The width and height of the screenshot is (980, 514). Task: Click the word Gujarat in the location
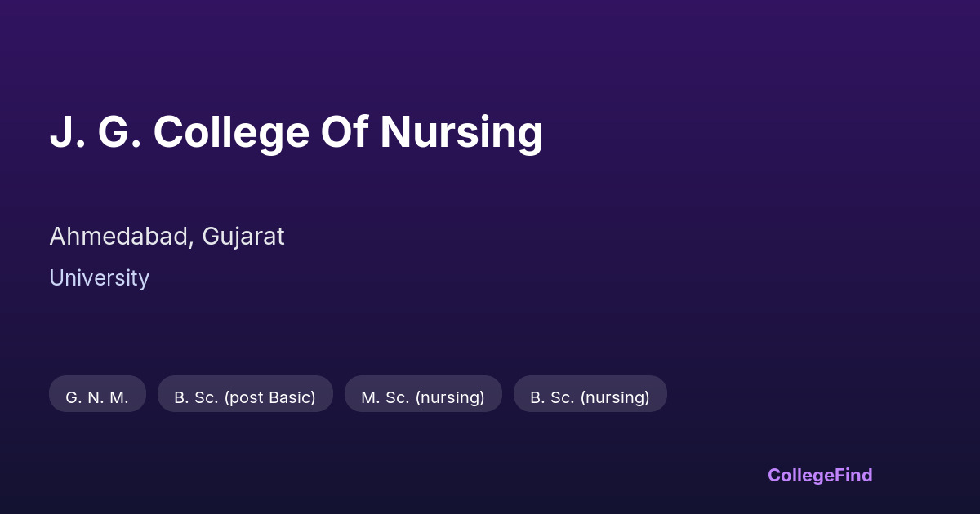click(243, 237)
